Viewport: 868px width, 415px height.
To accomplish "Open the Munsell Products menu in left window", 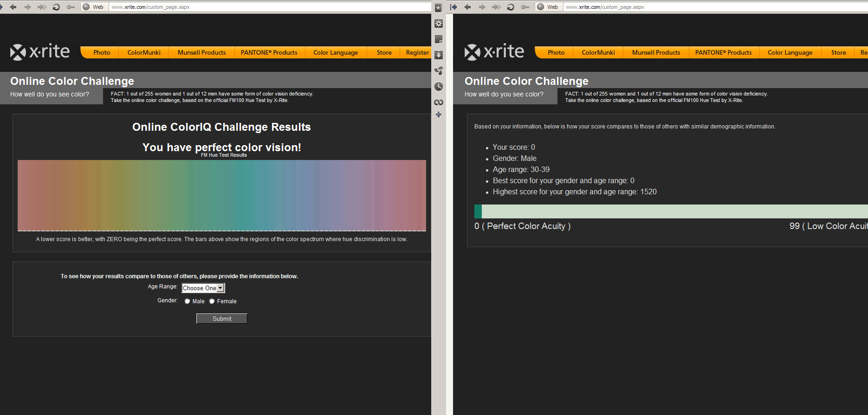I will (201, 53).
